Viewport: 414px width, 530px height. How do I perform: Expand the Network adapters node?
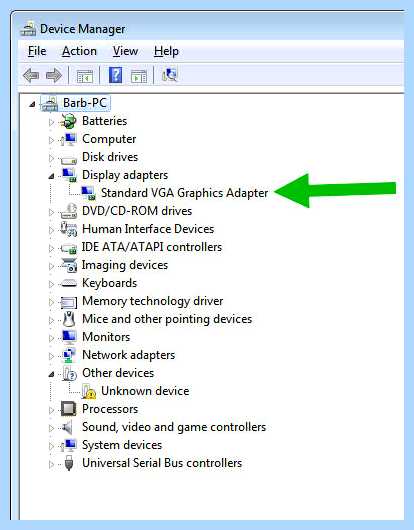point(51,356)
